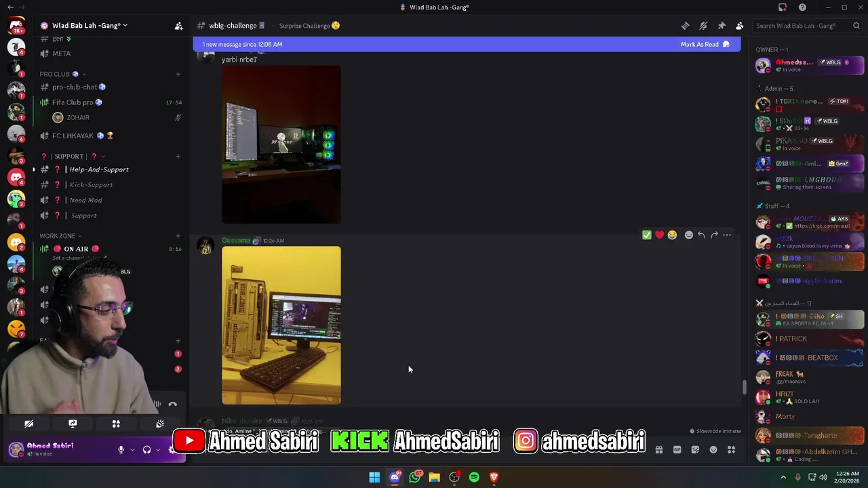The image size is (868, 488).
Task: Open the sticker picker
Action: pyautogui.click(x=695, y=449)
